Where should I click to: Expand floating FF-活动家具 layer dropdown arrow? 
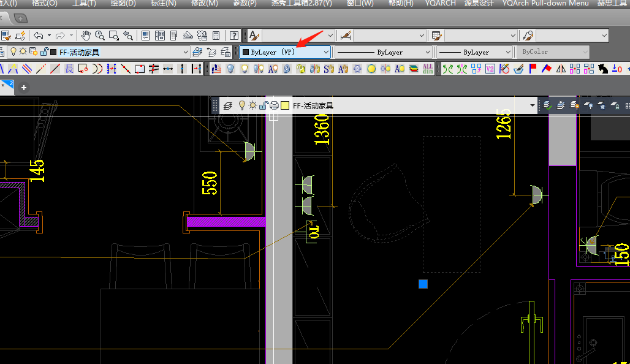pos(533,105)
